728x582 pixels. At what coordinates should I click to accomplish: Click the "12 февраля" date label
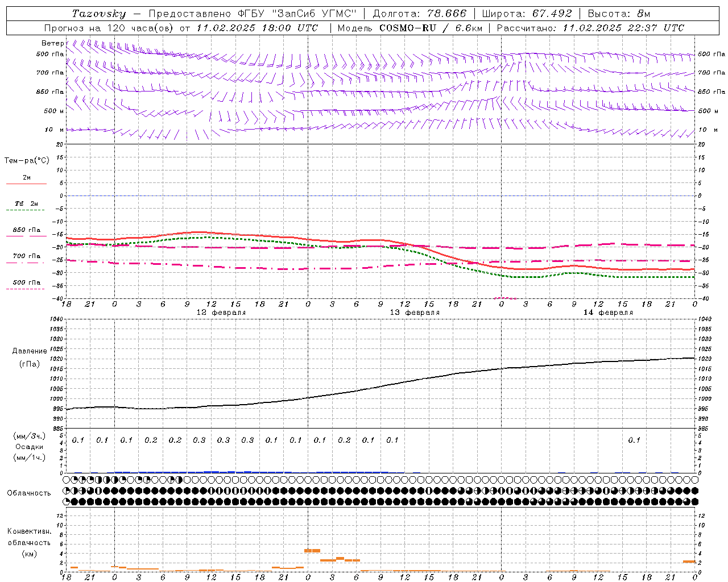tap(221, 313)
